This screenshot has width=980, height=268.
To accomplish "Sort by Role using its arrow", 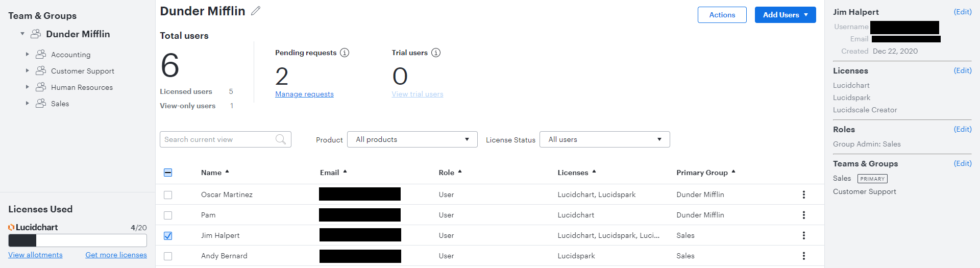I will [460, 172].
